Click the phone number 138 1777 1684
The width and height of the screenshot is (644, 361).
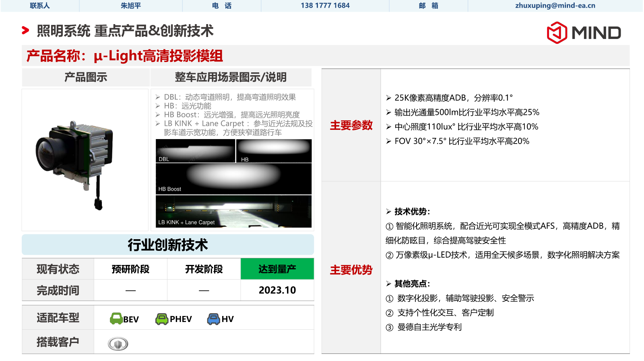click(325, 6)
